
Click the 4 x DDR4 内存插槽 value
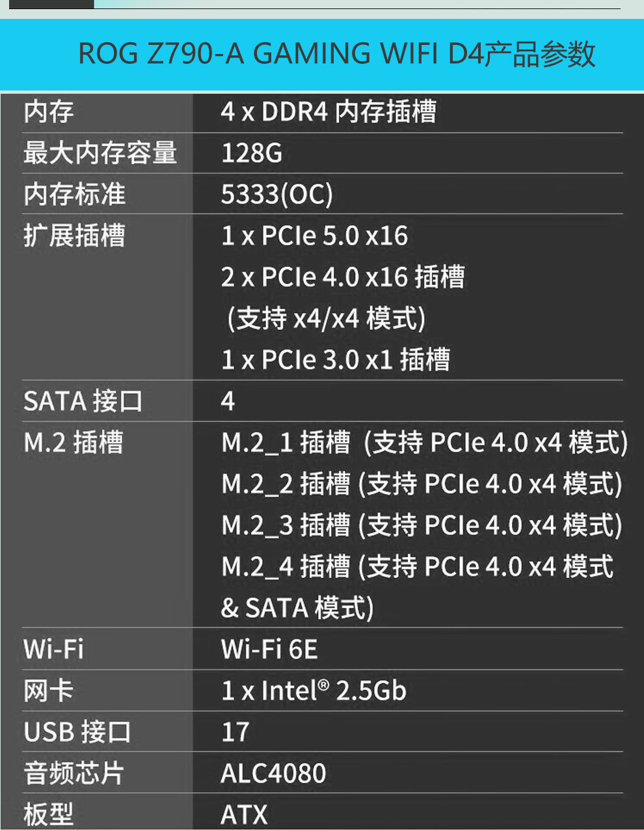pyautogui.click(x=329, y=112)
